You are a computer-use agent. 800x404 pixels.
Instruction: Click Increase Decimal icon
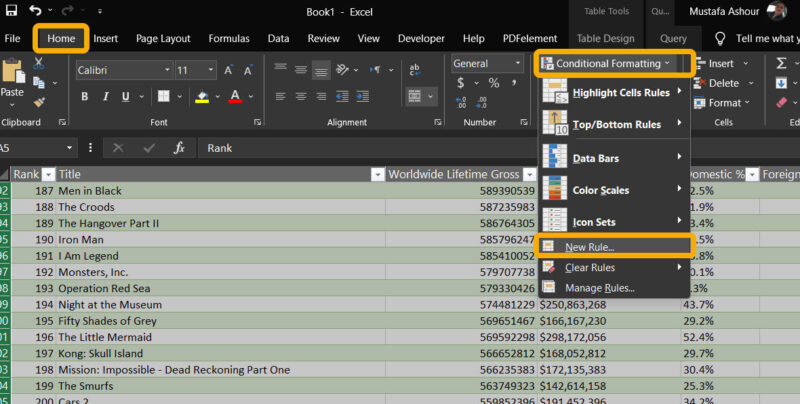click(x=461, y=103)
